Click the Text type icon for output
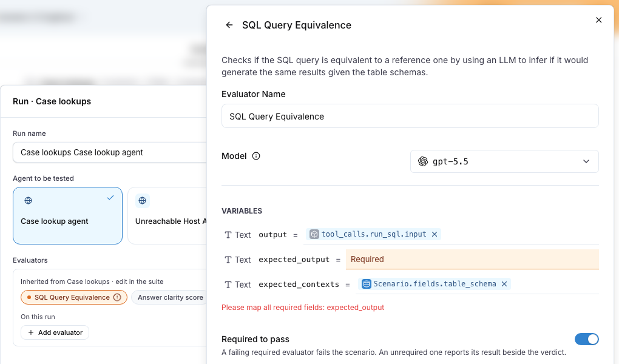This screenshot has width=619, height=364. click(x=228, y=235)
